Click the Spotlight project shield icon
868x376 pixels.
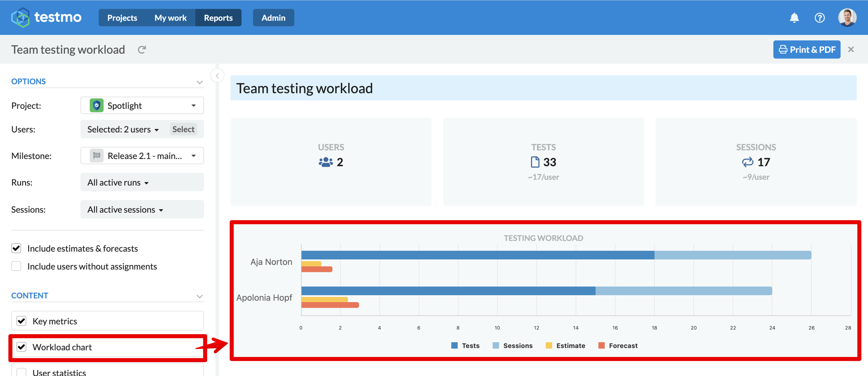pyautogui.click(x=97, y=105)
